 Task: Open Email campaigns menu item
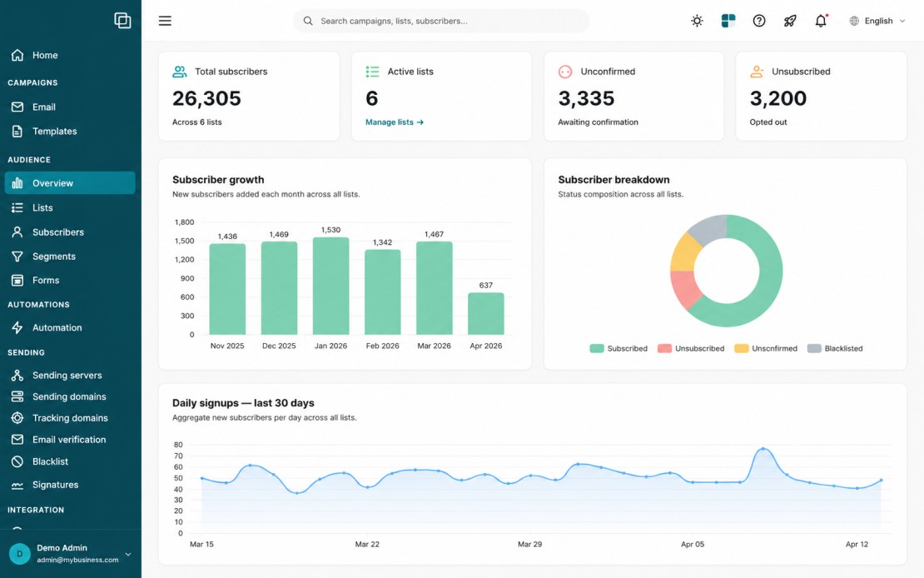[x=70, y=107]
